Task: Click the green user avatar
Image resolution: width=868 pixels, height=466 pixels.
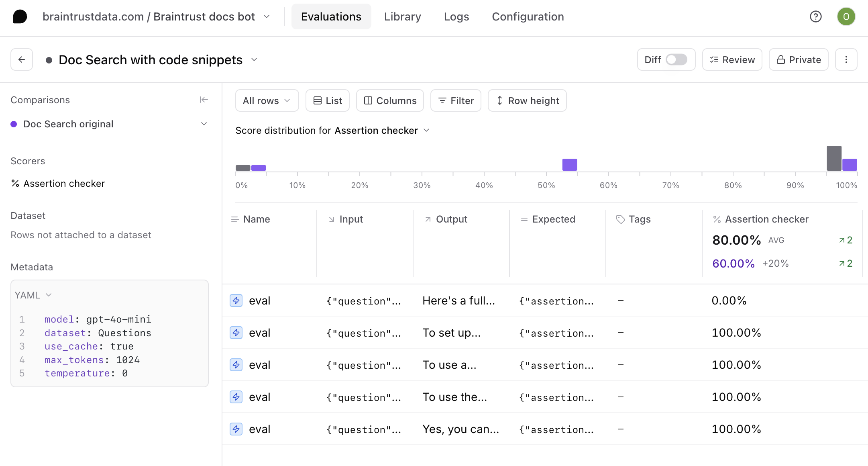Action: click(x=846, y=16)
